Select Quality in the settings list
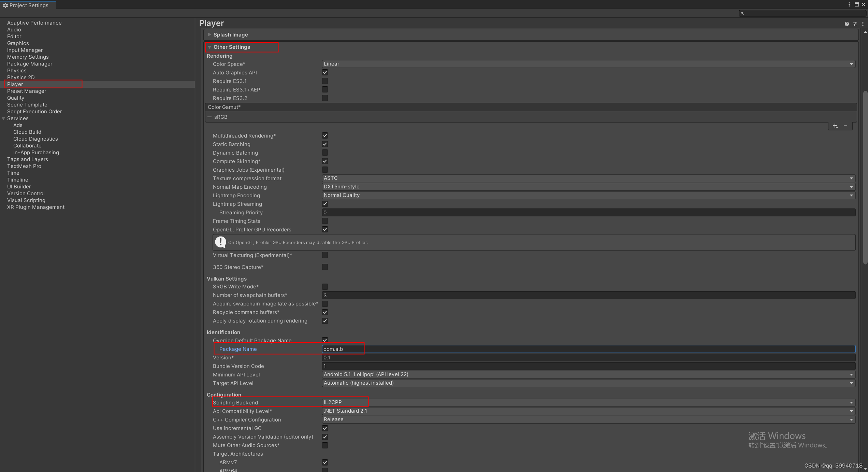 pyautogui.click(x=16, y=98)
